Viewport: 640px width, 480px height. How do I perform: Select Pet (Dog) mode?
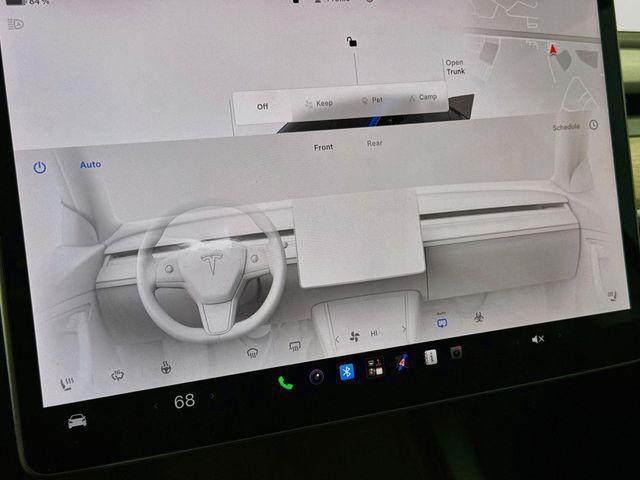click(373, 100)
